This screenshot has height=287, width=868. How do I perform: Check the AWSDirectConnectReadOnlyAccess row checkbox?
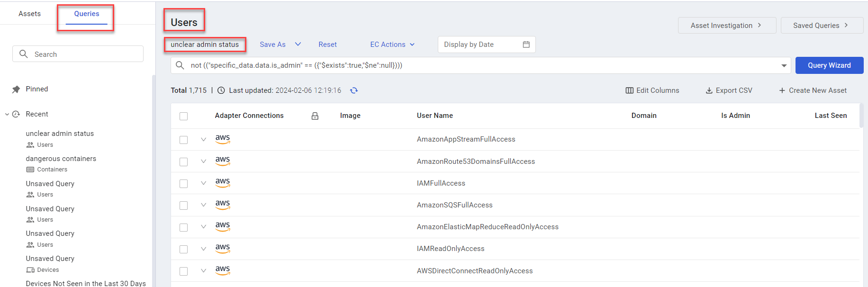pyautogui.click(x=184, y=271)
